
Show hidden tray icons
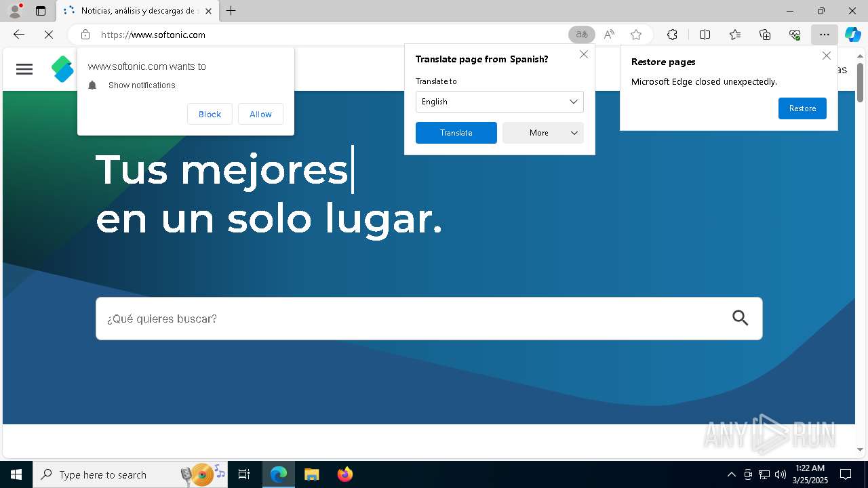(731, 474)
